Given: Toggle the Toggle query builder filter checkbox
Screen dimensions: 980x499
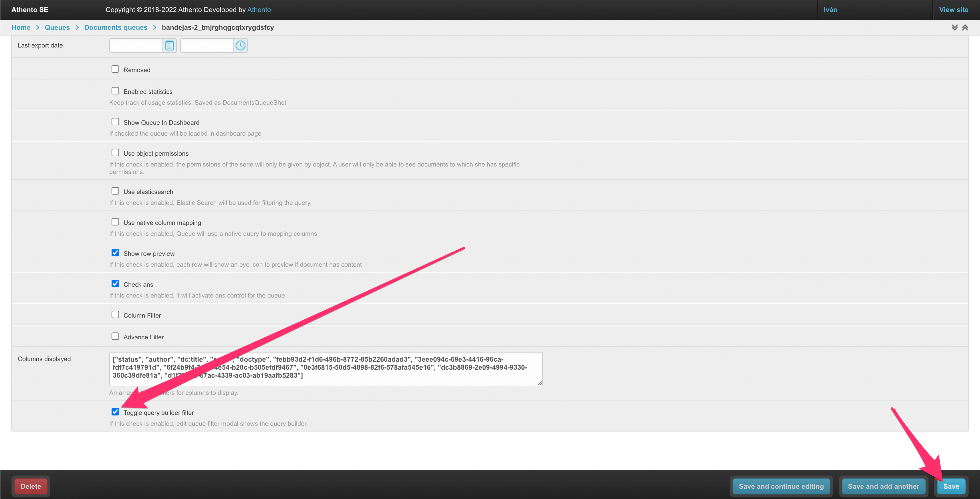Looking at the screenshot, I should coord(115,412).
